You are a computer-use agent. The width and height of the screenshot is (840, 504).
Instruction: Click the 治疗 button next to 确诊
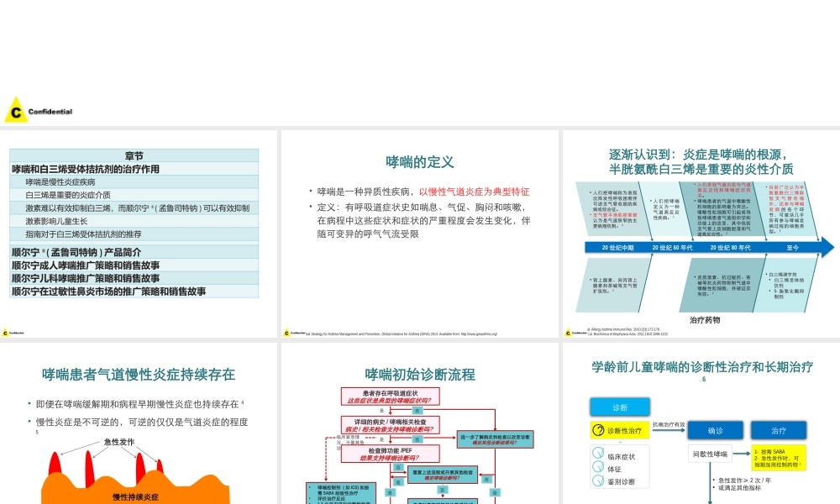(779, 430)
